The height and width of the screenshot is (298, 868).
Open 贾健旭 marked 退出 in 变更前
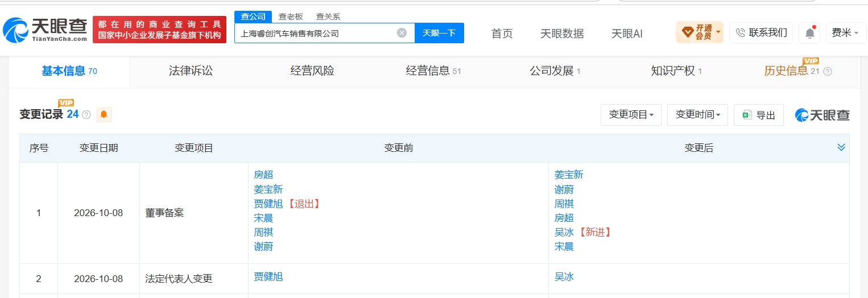click(268, 204)
